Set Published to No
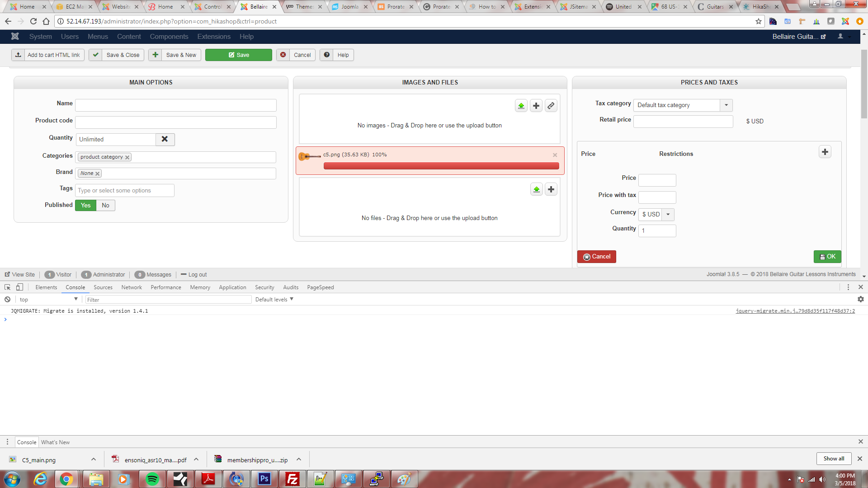Image resolution: width=868 pixels, height=488 pixels. click(x=105, y=205)
